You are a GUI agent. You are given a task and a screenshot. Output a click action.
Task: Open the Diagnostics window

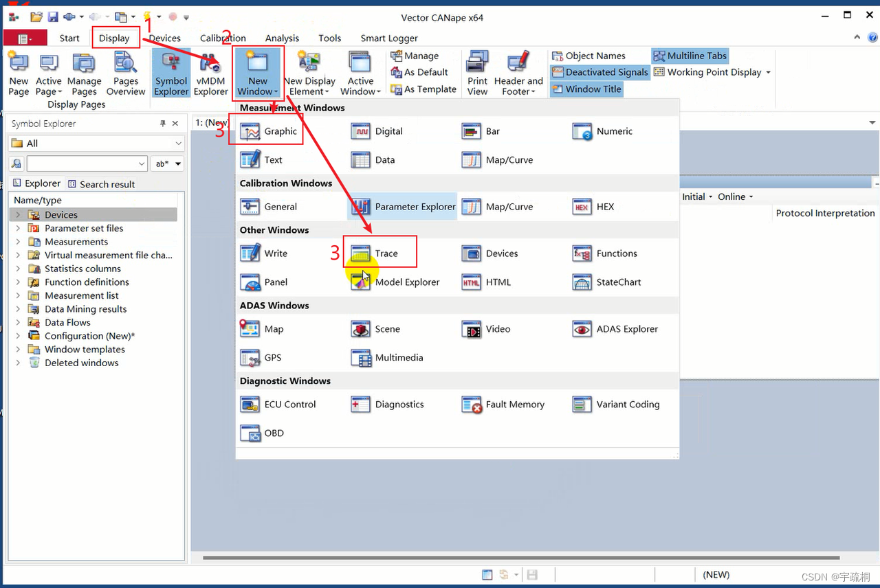click(x=388, y=405)
